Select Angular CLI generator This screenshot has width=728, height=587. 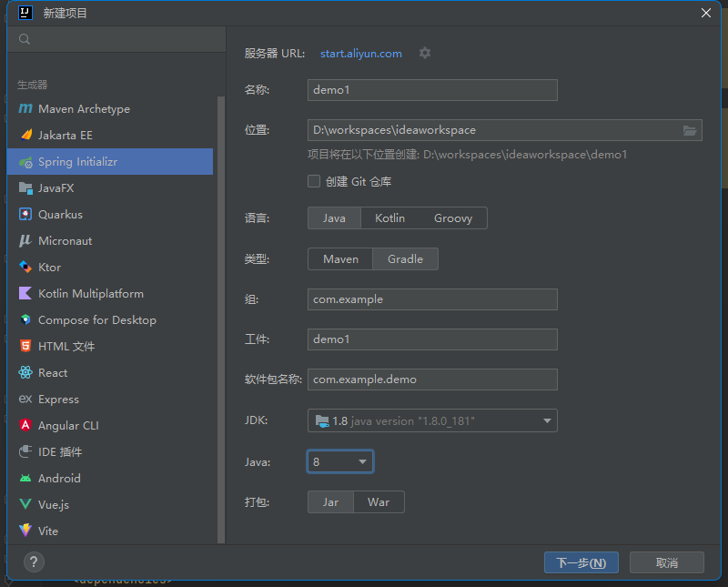[x=110, y=425]
